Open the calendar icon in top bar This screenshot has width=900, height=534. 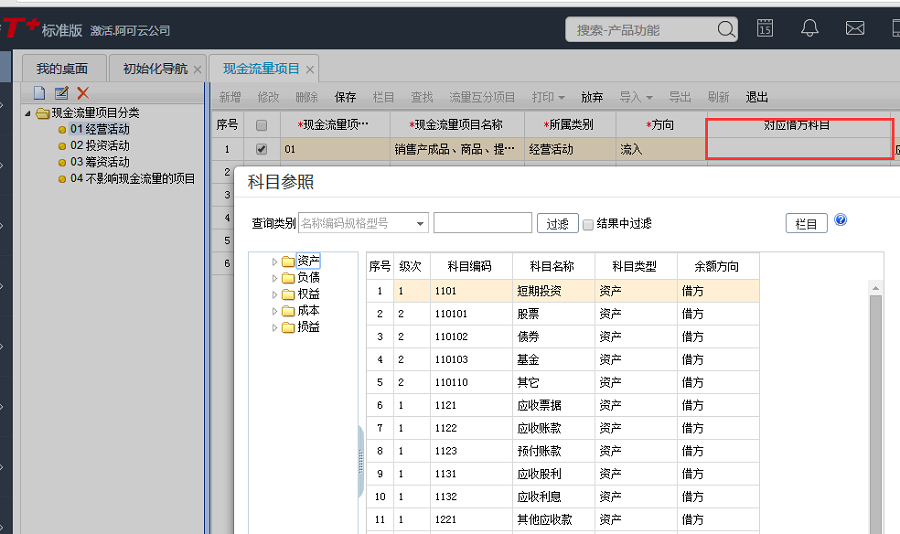point(765,28)
